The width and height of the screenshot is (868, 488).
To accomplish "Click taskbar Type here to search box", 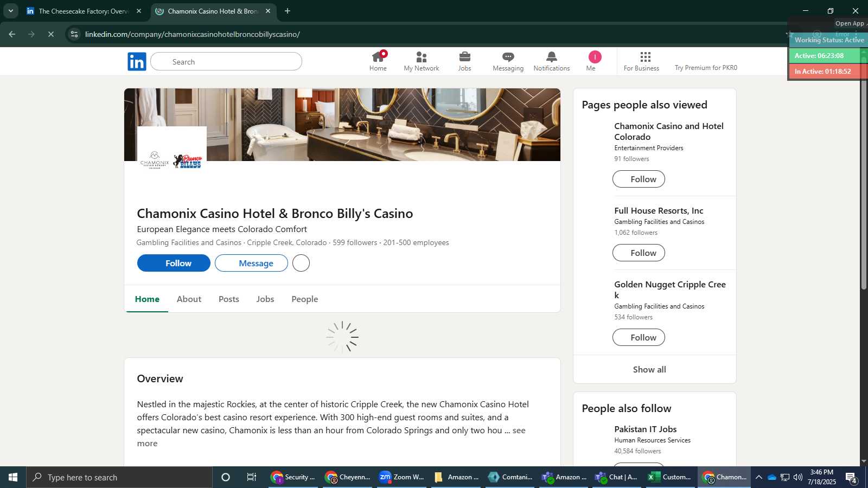I will [119, 477].
